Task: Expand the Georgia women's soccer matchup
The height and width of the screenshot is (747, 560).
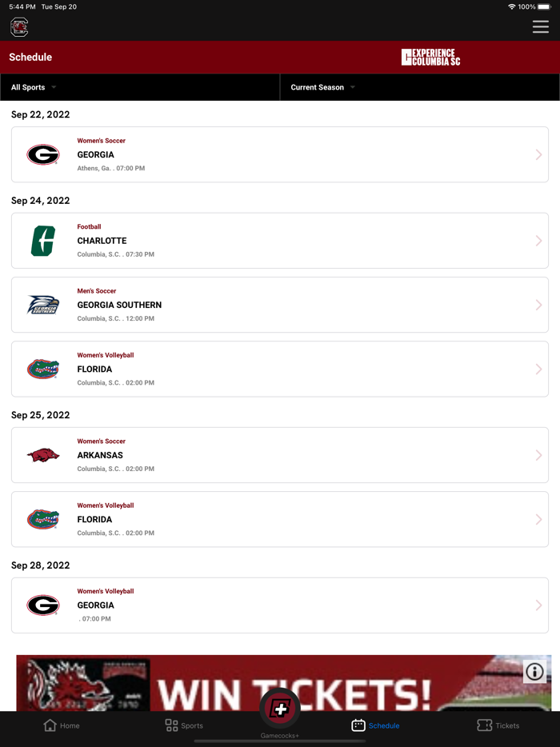Action: point(280,154)
